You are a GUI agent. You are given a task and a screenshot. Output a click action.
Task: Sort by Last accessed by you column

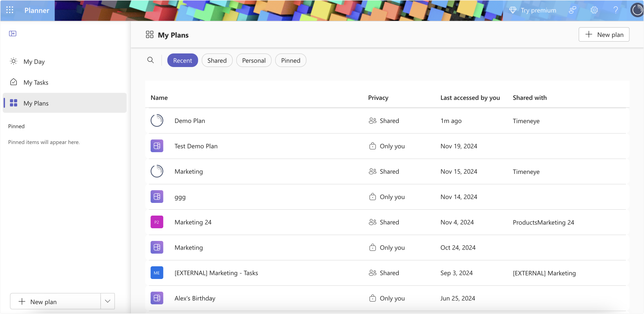click(x=470, y=98)
